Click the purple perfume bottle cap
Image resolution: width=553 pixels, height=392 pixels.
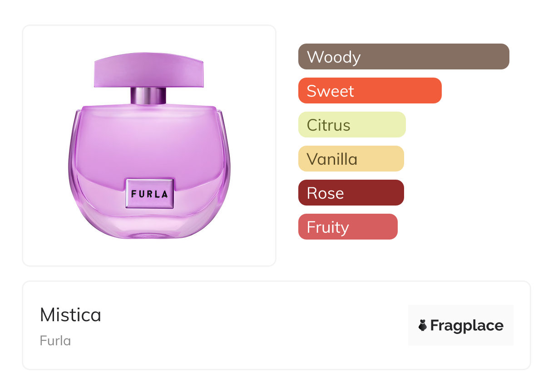click(x=149, y=71)
